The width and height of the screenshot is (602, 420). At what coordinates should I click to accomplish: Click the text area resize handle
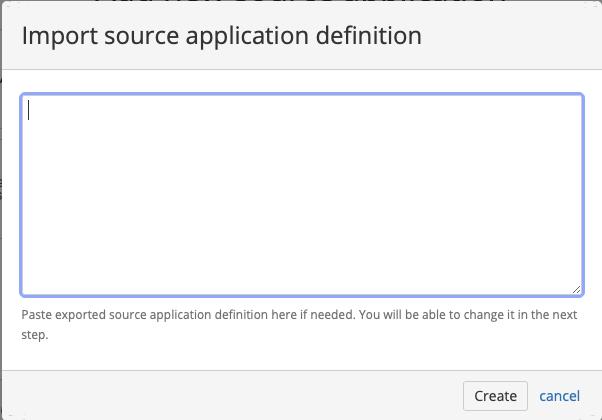(576, 290)
